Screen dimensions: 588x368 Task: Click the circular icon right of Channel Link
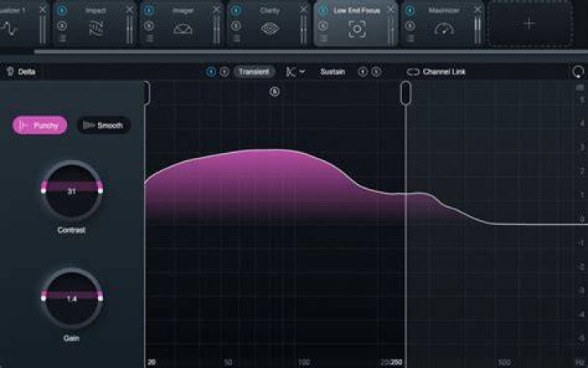pyautogui.click(x=578, y=71)
